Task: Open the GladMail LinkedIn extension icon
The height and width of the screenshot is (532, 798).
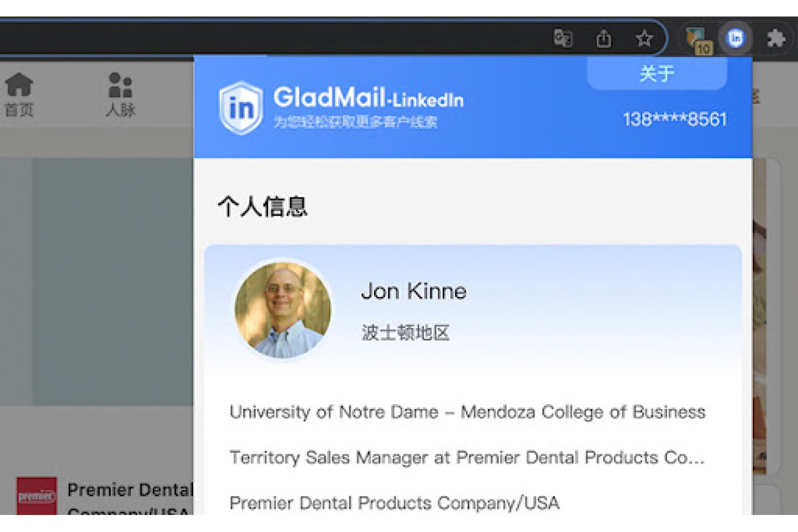Action: (x=736, y=38)
